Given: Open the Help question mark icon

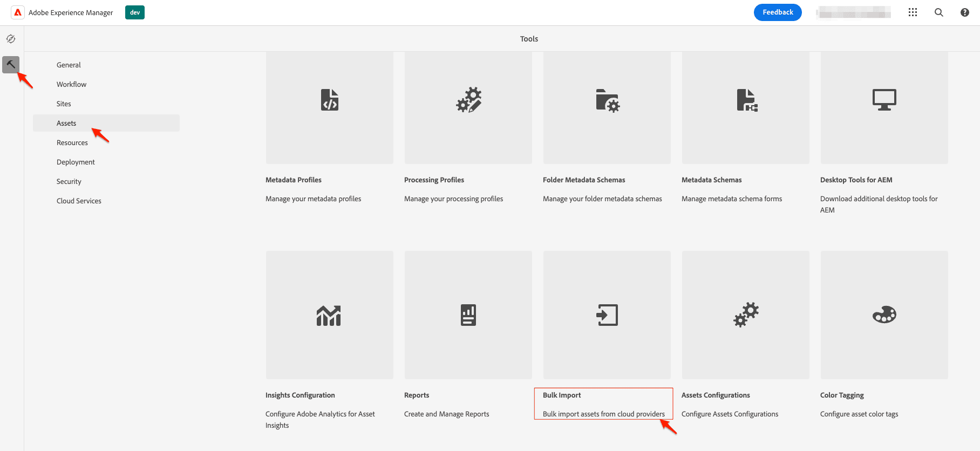Looking at the screenshot, I should [965, 12].
